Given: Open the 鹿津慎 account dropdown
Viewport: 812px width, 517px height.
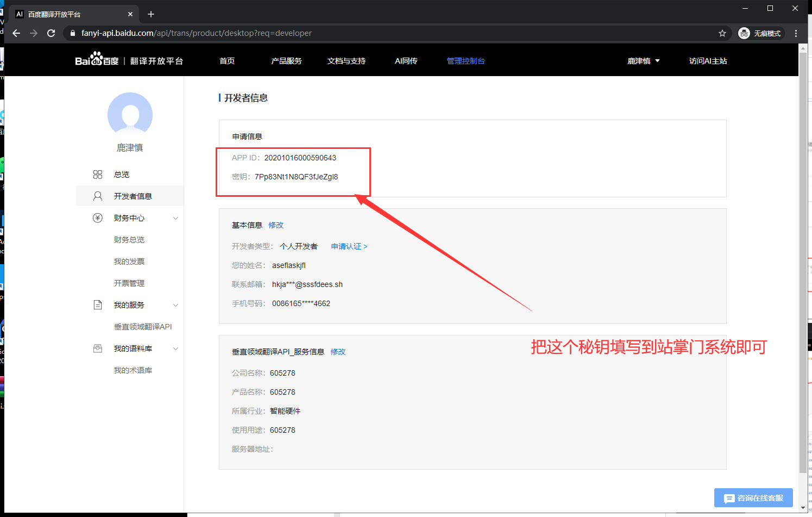Looking at the screenshot, I should click(x=644, y=61).
